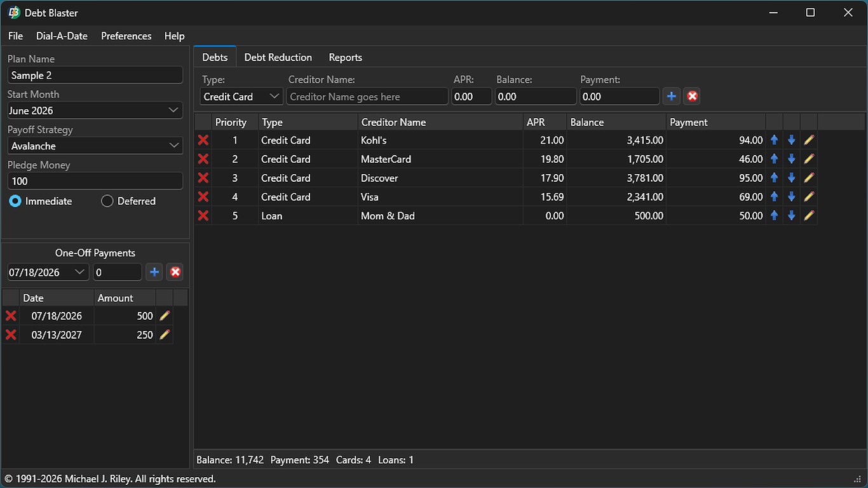This screenshot has height=488, width=868.
Task: Delete the Discover debt row
Action: pyautogui.click(x=203, y=179)
